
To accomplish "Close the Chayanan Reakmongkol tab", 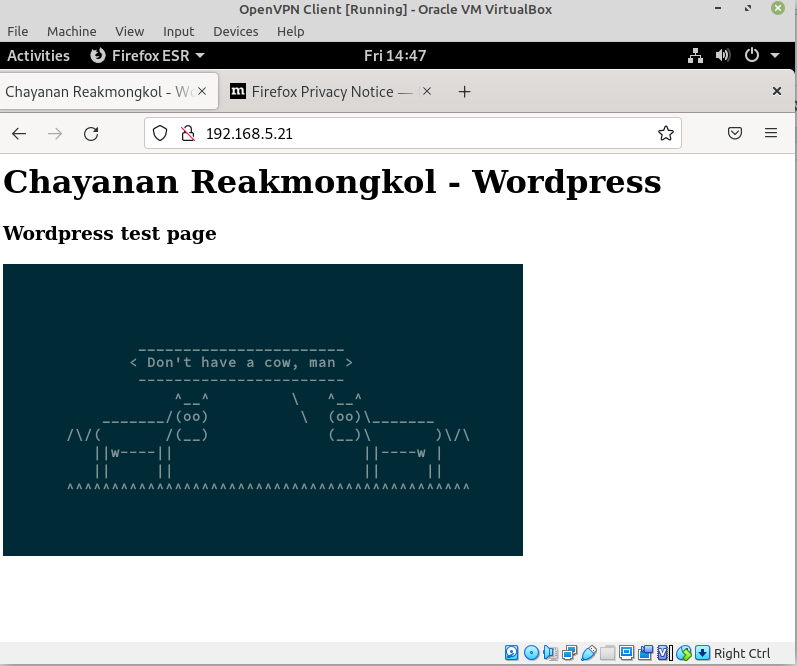I will (x=202, y=91).
